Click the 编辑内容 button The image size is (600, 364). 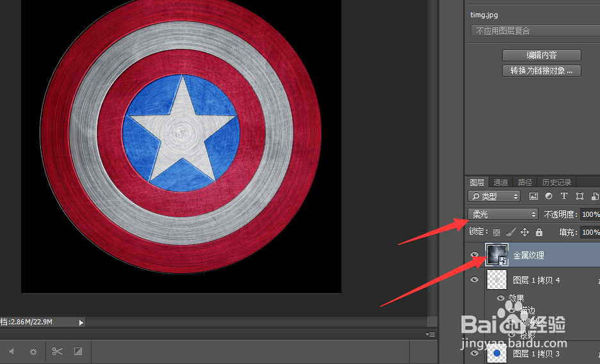pyautogui.click(x=542, y=55)
